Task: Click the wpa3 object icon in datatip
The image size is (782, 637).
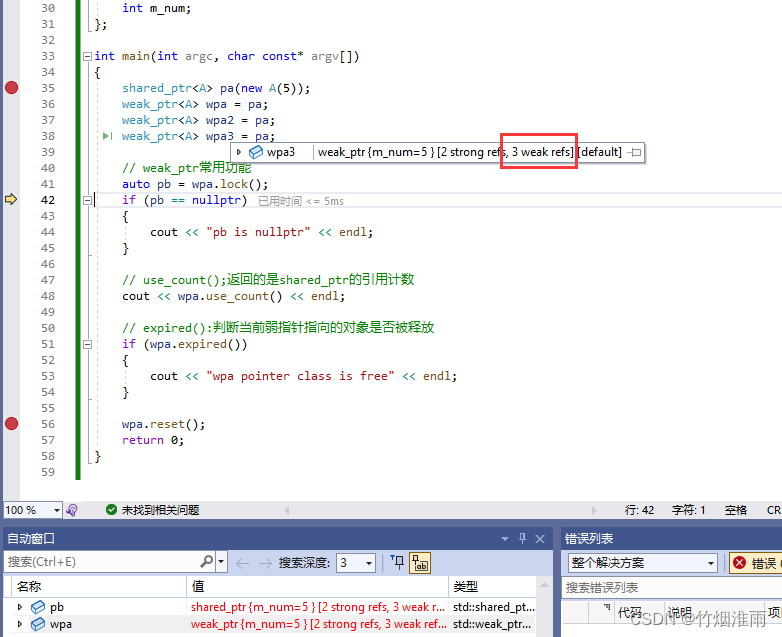Action: coord(255,152)
